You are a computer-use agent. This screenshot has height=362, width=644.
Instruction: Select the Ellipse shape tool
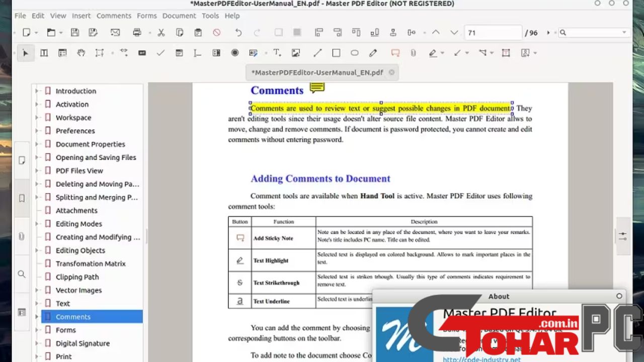tap(355, 53)
